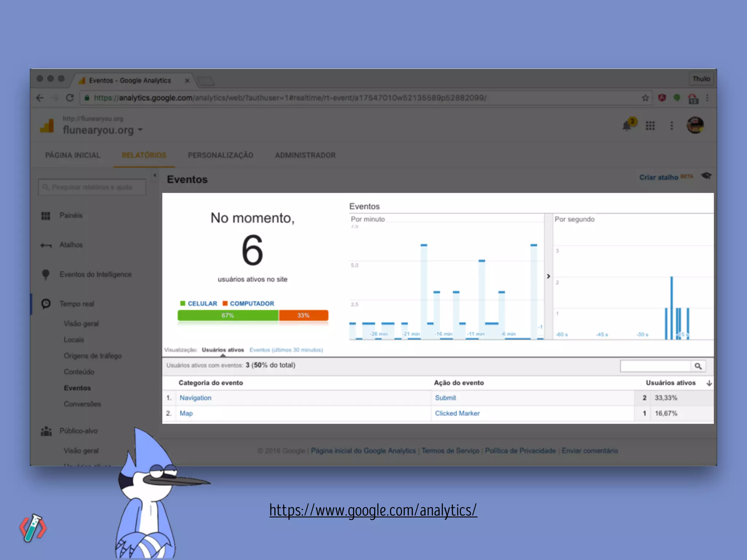Focus the Pesquisar relatórios e ajuda field

pos(92,187)
